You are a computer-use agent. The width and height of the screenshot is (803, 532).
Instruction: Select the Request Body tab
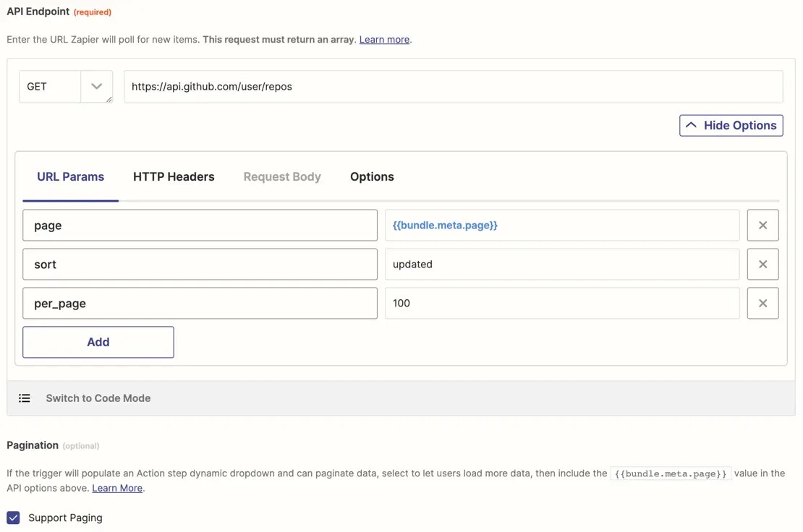(x=282, y=177)
